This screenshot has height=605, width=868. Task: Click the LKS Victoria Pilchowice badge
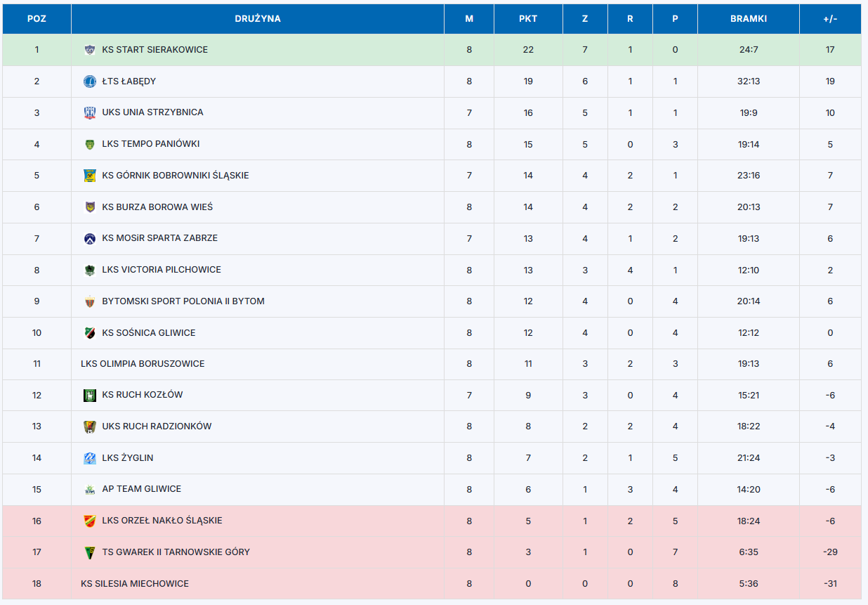pyautogui.click(x=89, y=270)
